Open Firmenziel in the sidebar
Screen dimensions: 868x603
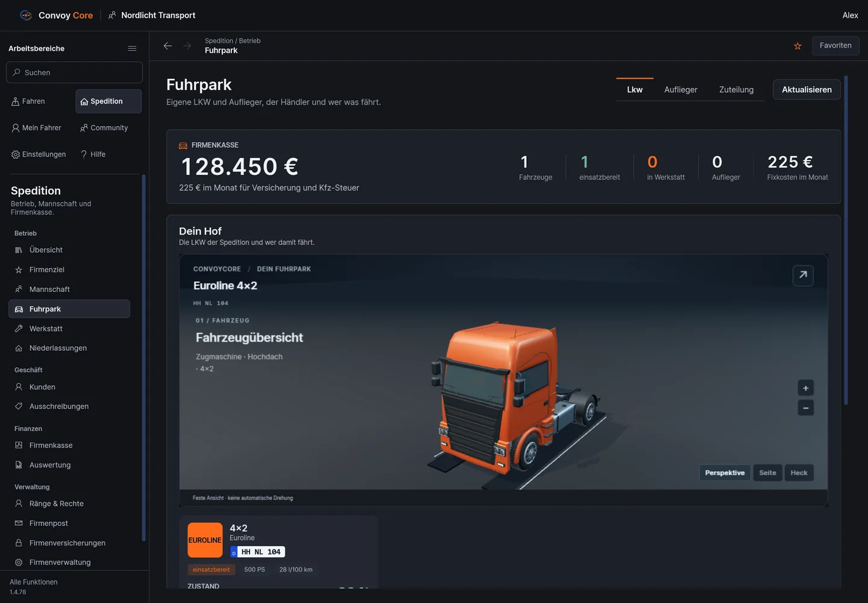tap(69, 270)
